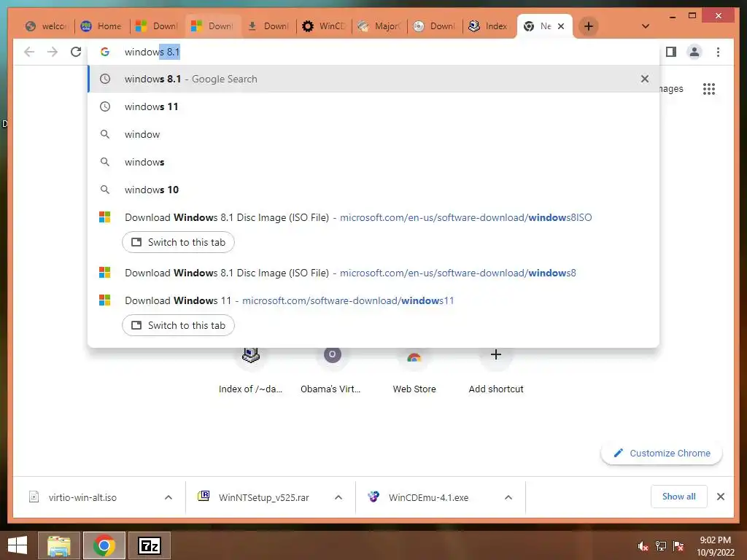Expand options for WinNTSetup_v525.rar
The image size is (747, 560).
(338, 497)
